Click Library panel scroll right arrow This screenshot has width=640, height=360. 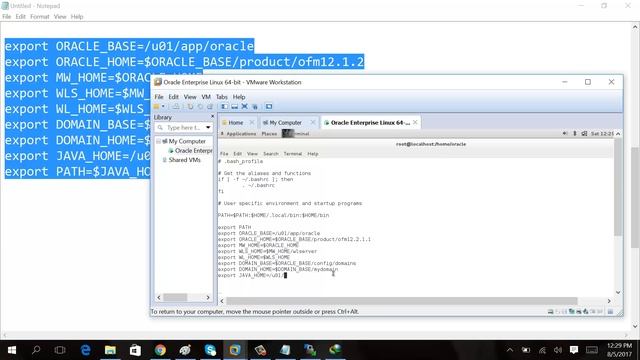click(208, 298)
